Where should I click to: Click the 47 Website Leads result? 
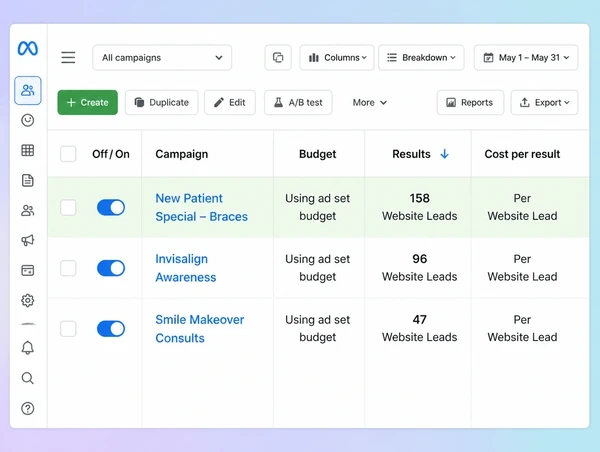(x=419, y=328)
